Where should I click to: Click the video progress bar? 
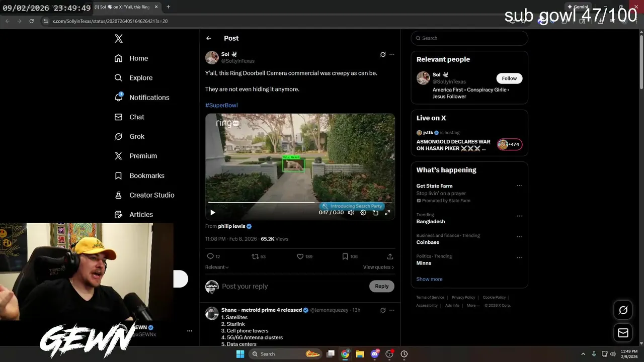click(300, 203)
